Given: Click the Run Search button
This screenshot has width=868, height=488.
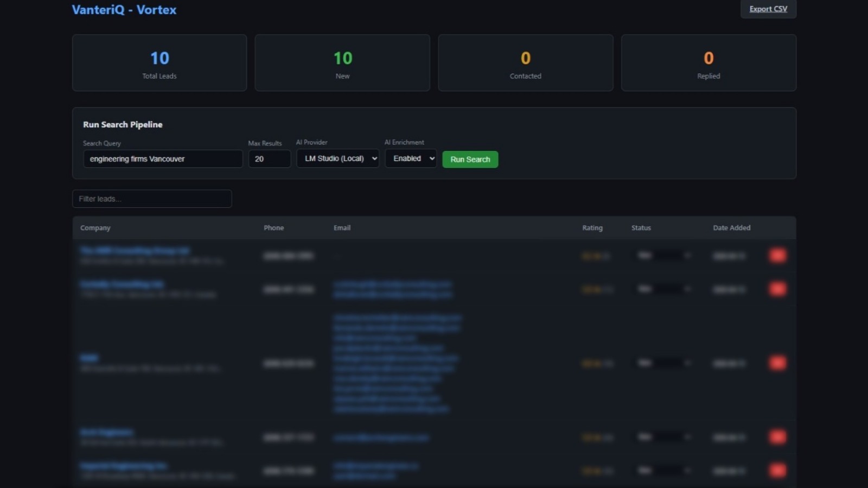Looking at the screenshot, I should [x=470, y=159].
